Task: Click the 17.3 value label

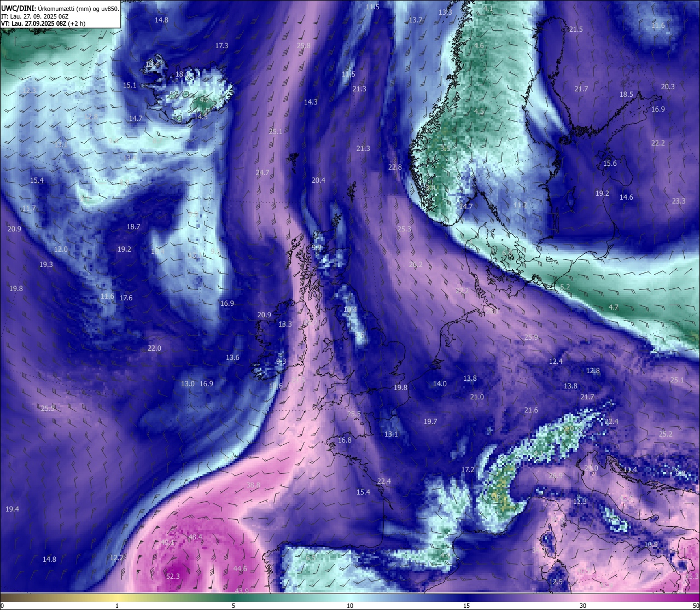Action: click(221, 45)
